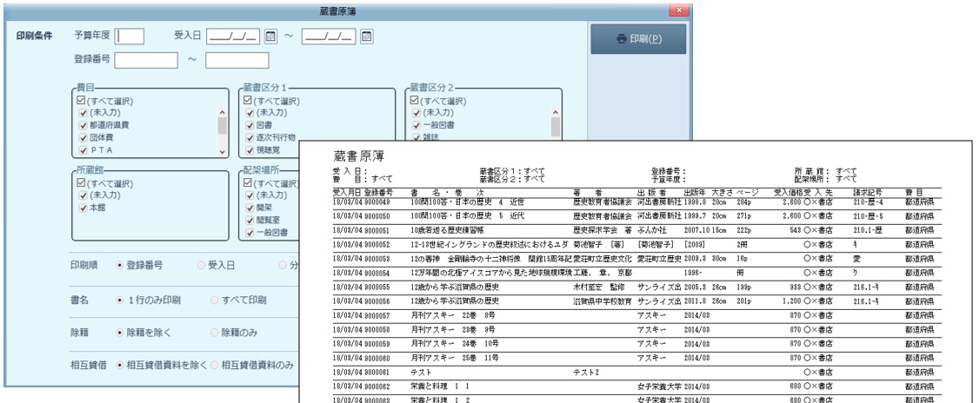This screenshot has height=403, width=980.
Task: Select 除籍を除く option
Action: [x=119, y=333]
